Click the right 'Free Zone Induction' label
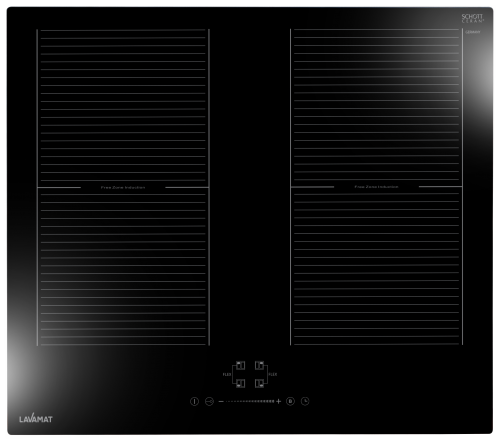 point(376,187)
